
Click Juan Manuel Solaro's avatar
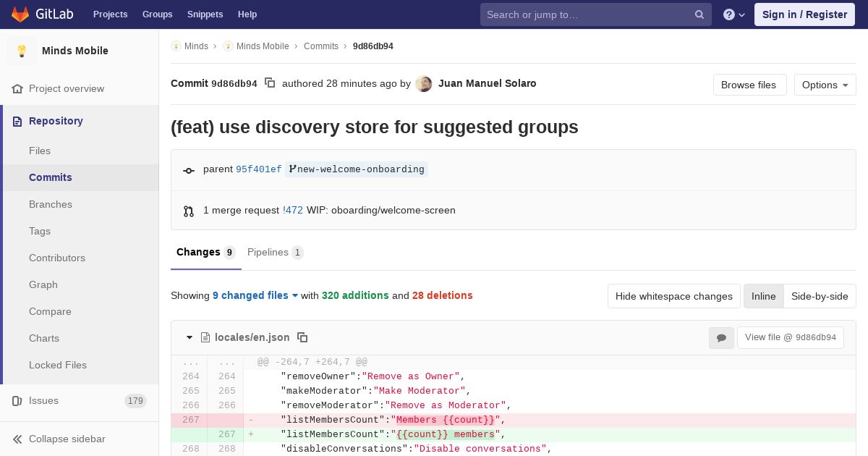424,84
